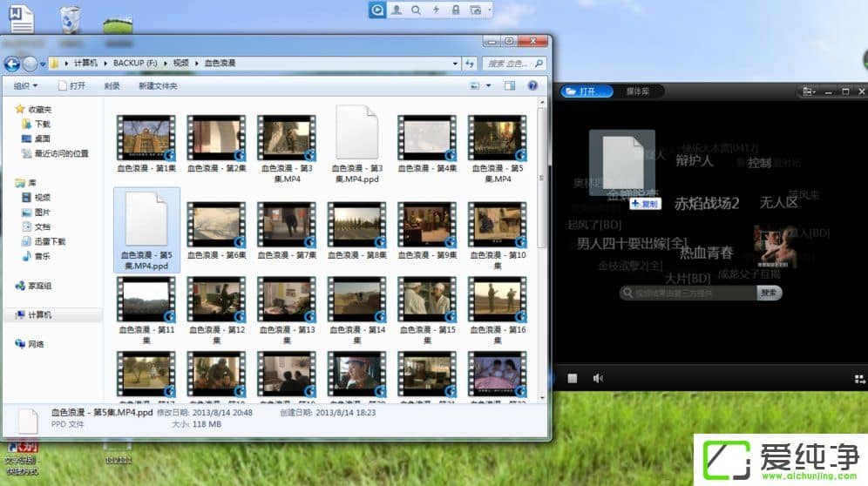Screen dimensions: 868x486
Task: Click the Explorer back navigation arrow
Action: (x=12, y=64)
